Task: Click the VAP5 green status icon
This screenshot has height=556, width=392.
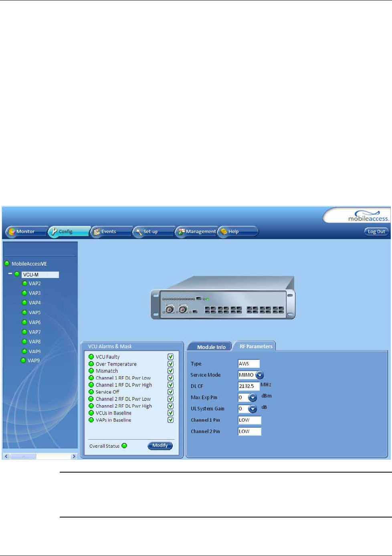Action: (x=24, y=312)
